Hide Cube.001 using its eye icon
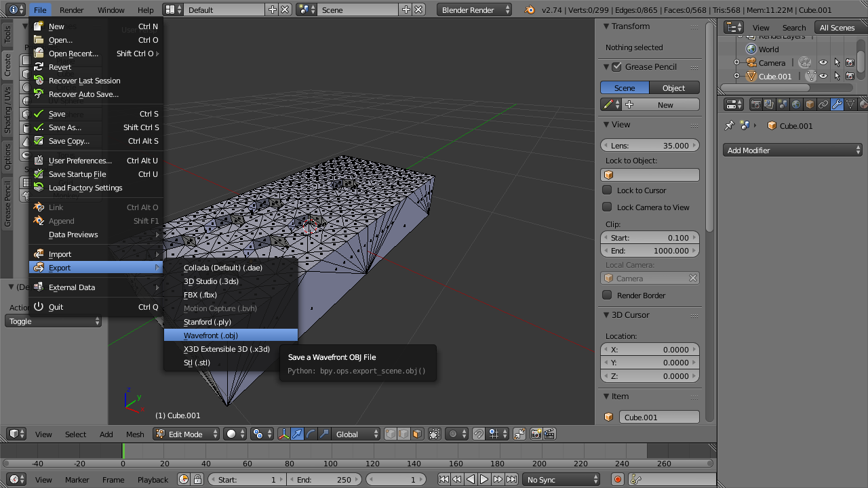The height and width of the screenshot is (488, 868). point(823,77)
